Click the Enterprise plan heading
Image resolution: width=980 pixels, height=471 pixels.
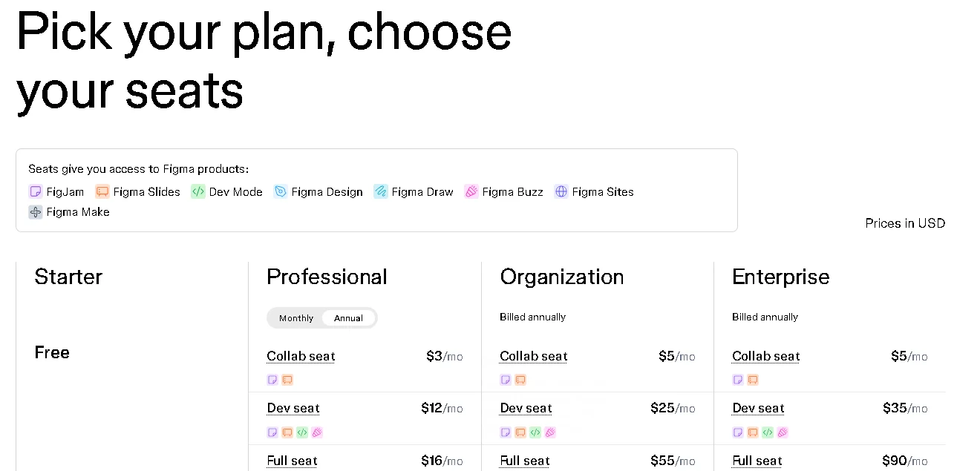point(780,277)
